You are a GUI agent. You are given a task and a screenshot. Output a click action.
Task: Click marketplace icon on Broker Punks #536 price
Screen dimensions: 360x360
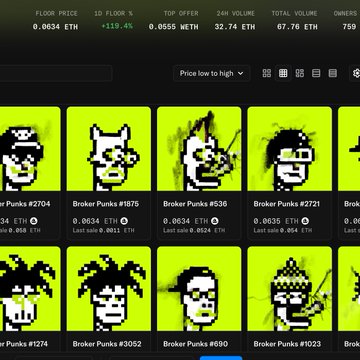click(215, 221)
